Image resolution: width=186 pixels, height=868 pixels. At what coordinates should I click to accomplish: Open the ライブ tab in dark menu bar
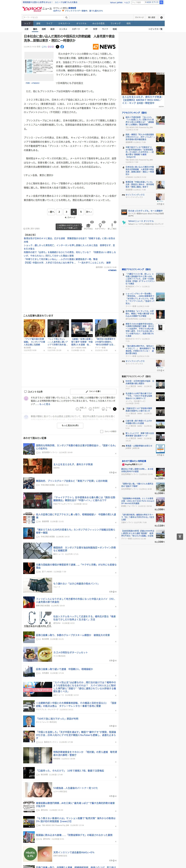tap(49, 24)
